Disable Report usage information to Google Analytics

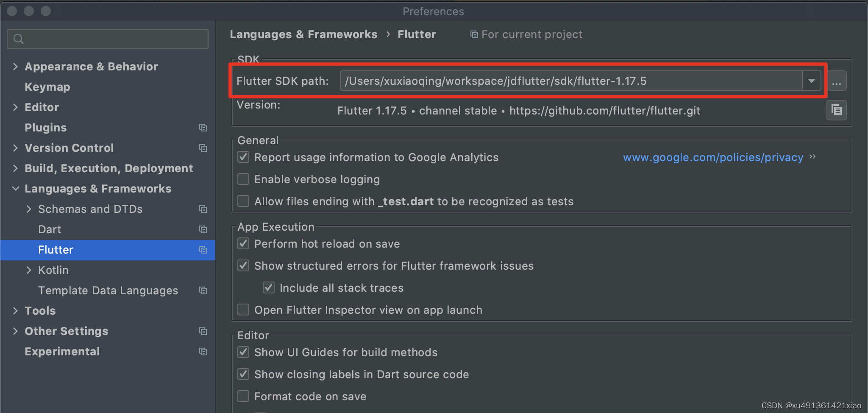click(x=243, y=157)
